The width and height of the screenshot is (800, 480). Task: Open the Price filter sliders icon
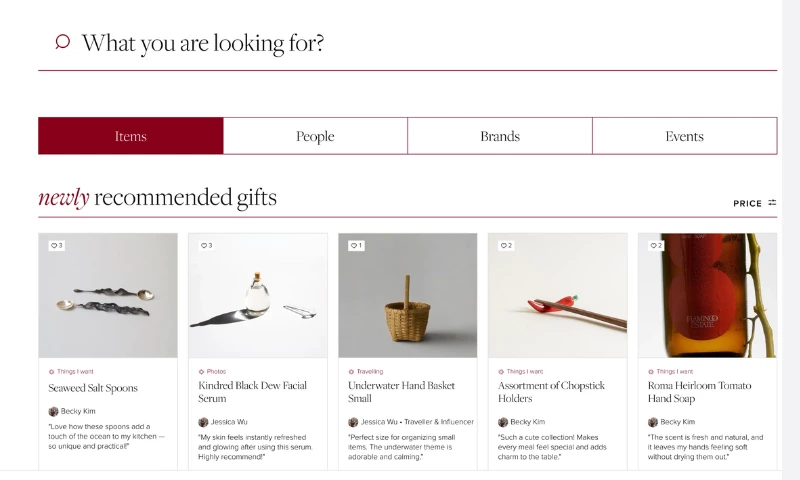772,203
